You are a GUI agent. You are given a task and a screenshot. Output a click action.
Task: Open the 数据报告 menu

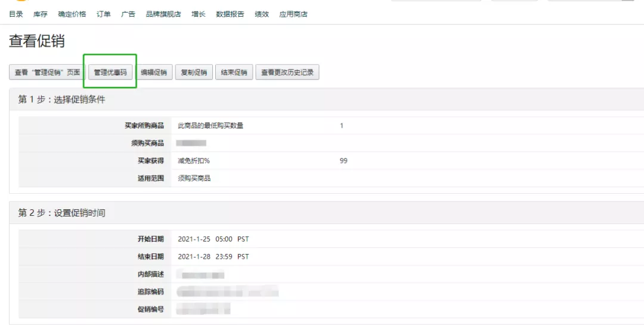pyautogui.click(x=230, y=14)
